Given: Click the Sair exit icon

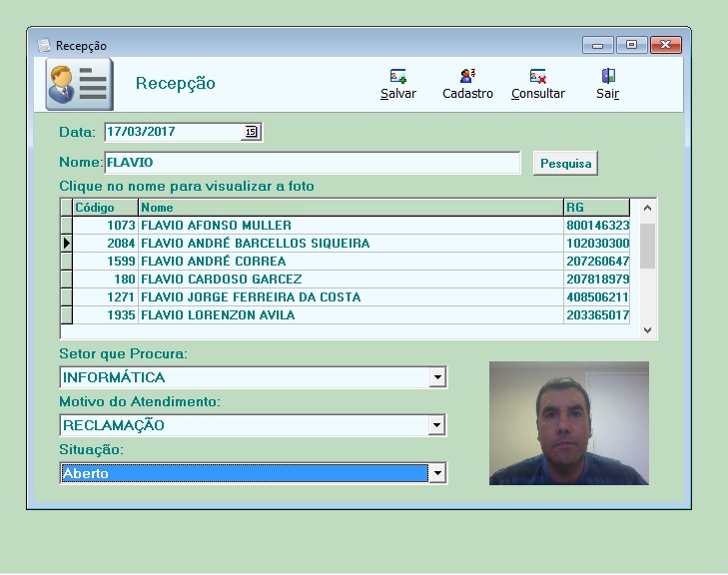Looking at the screenshot, I should [607, 76].
